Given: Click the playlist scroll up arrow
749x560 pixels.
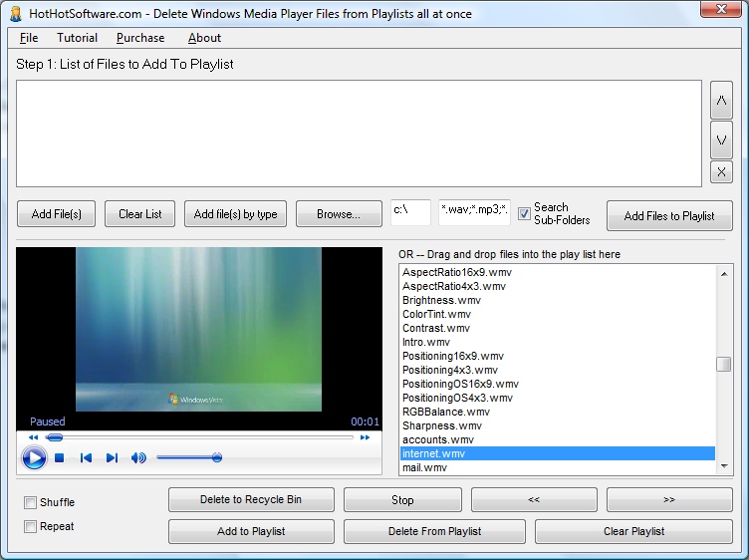Looking at the screenshot, I should (x=724, y=274).
